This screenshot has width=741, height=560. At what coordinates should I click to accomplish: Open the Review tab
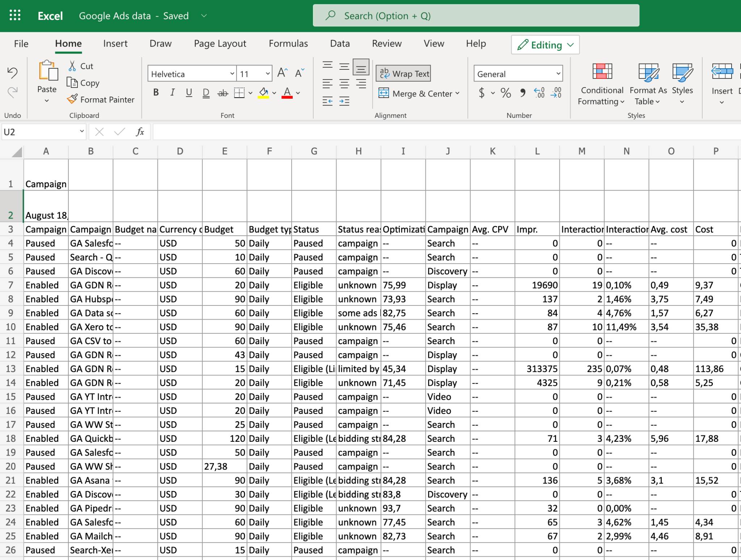pos(387,44)
